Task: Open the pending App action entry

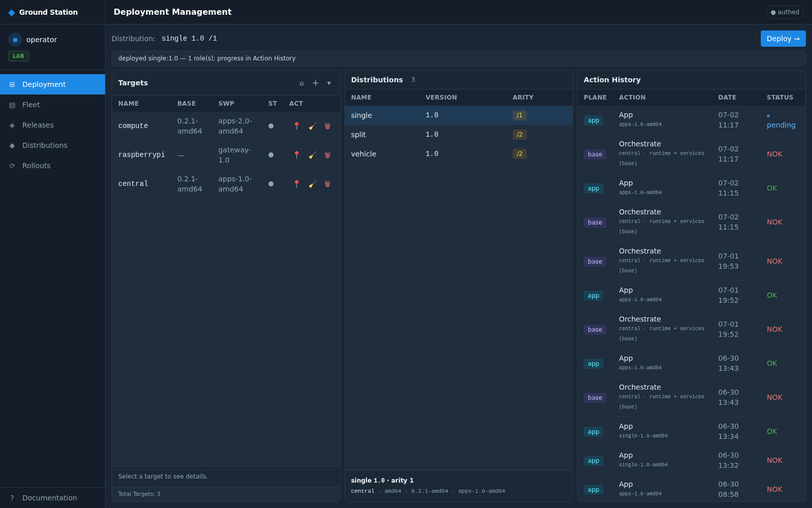Action: [x=691, y=120]
